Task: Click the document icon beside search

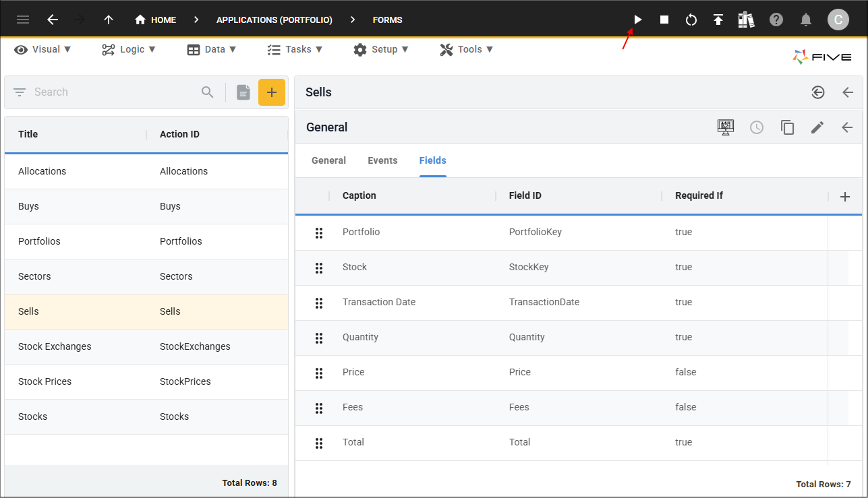Action: click(243, 92)
